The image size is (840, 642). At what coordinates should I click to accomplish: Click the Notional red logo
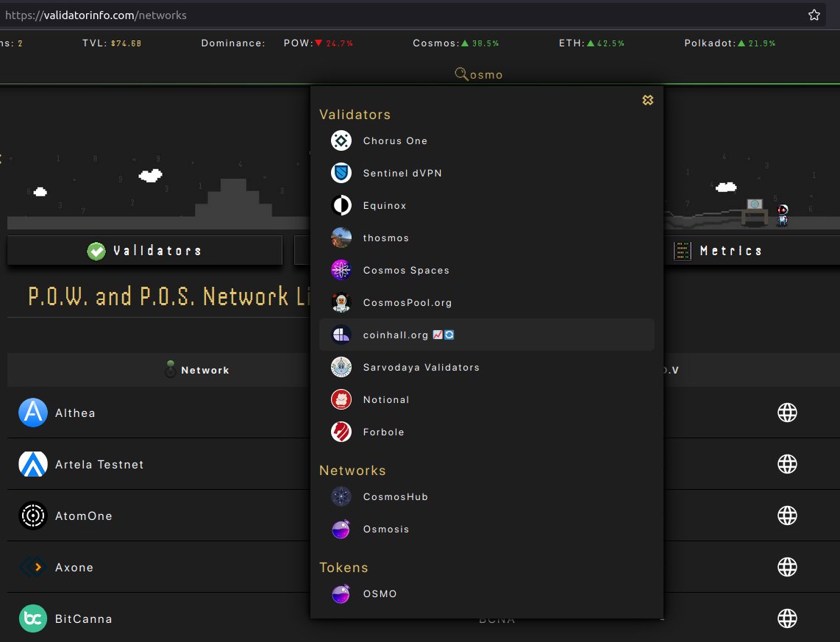[x=341, y=399]
